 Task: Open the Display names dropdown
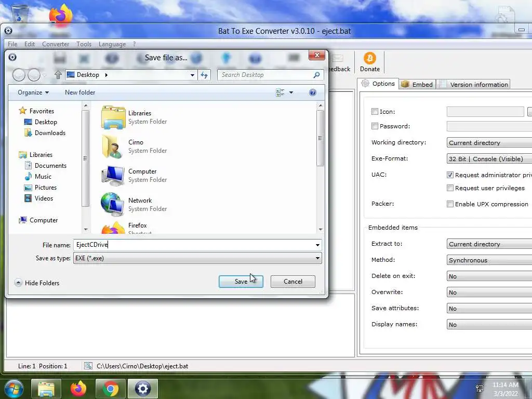pyautogui.click(x=489, y=324)
